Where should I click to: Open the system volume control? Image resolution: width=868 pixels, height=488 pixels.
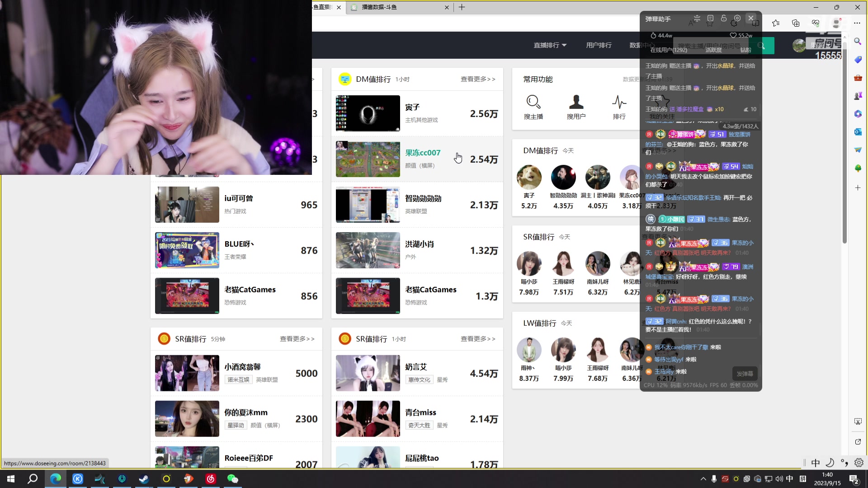tap(779, 479)
